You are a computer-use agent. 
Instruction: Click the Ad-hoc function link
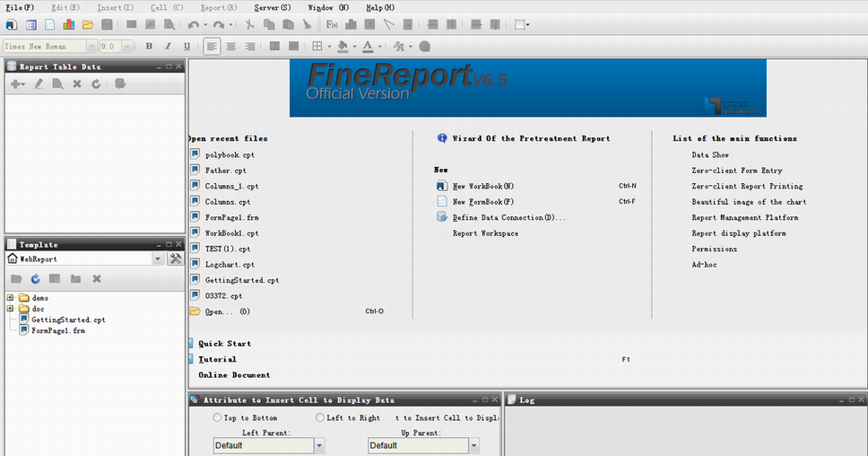click(704, 264)
